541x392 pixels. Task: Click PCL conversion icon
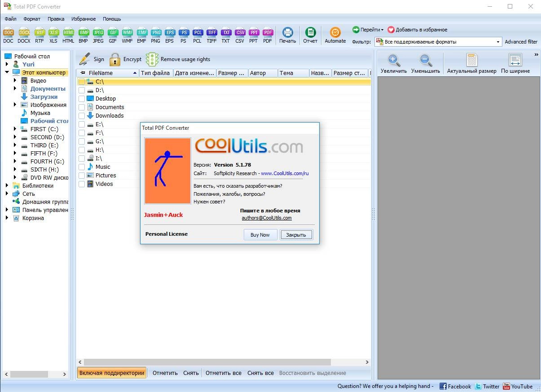point(197,35)
